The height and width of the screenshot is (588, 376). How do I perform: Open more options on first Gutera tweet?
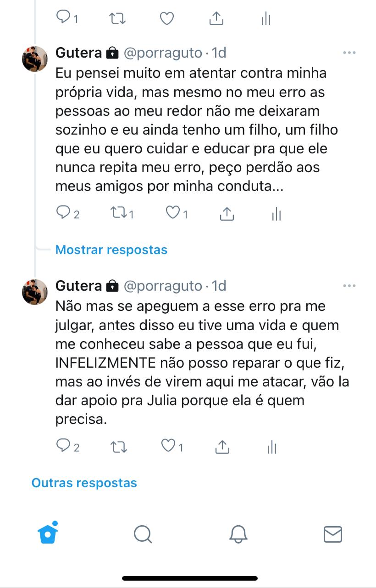pyautogui.click(x=349, y=53)
